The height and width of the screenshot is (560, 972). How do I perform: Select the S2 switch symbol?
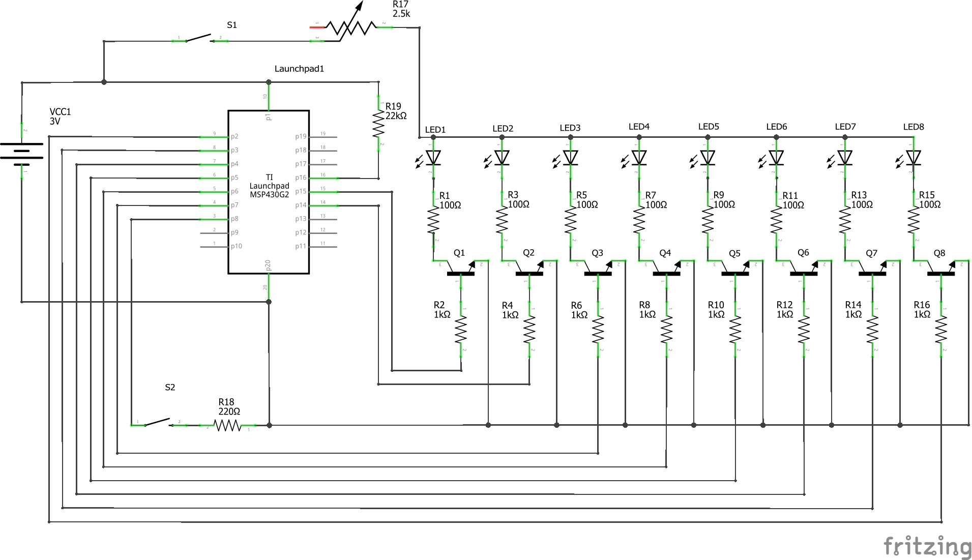point(159,422)
